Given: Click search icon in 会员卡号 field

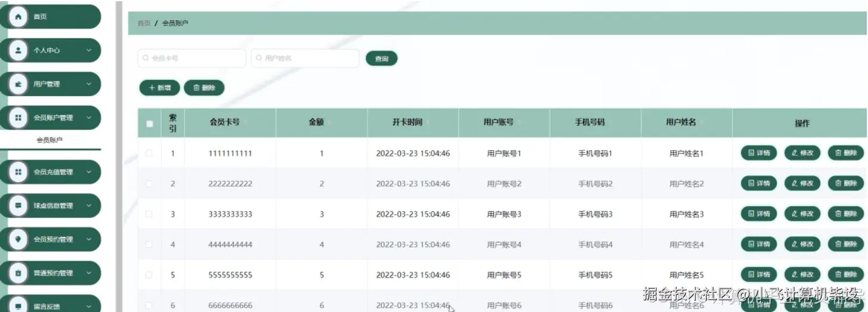Looking at the screenshot, I should coord(146,59).
